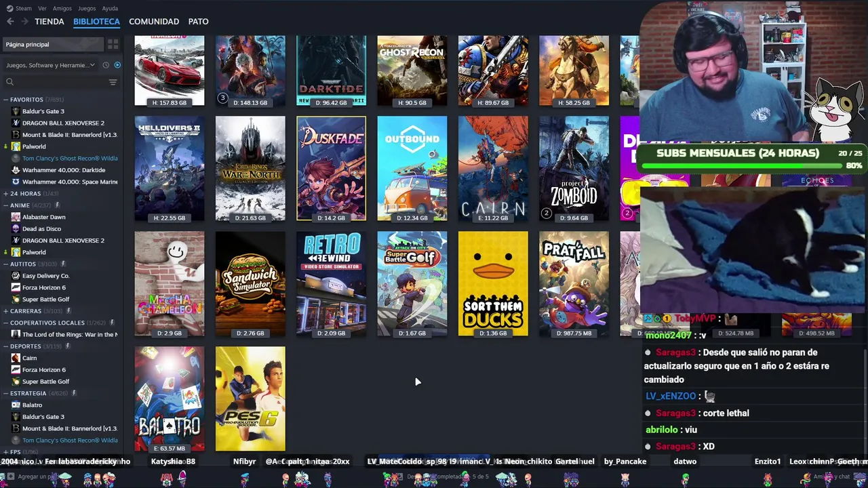
Task: Collapse the ANIME collection
Action: [6, 205]
